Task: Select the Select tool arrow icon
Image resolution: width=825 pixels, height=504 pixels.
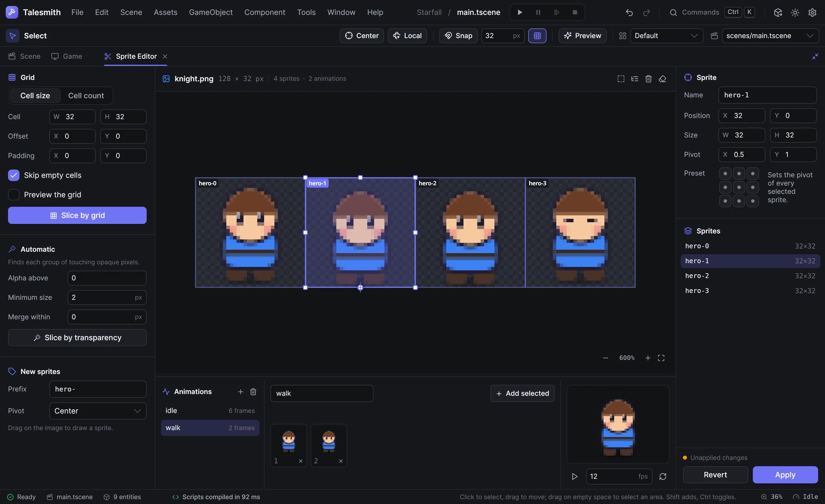Action: pos(12,36)
